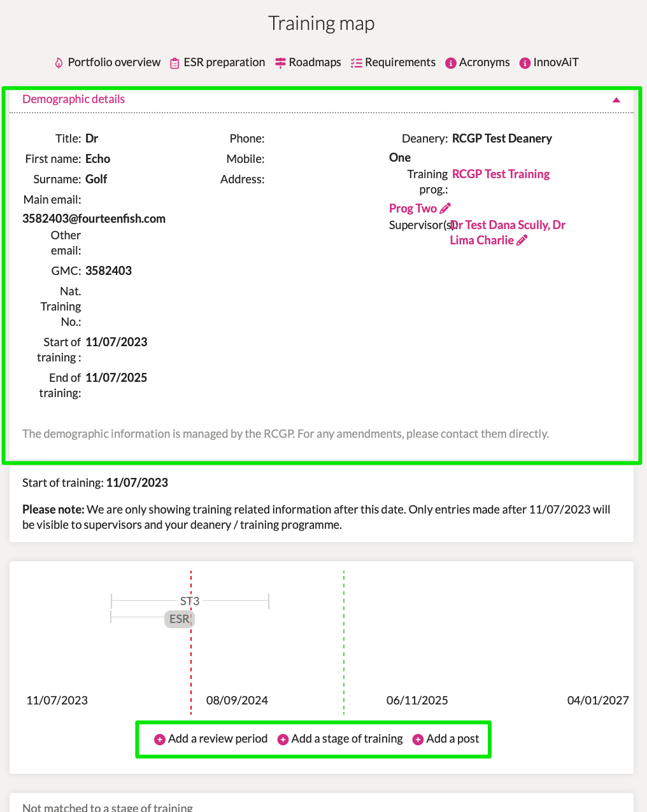647x812 pixels.
Task: Click the pencil icon beside Lima Charlie
Action: [522, 240]
